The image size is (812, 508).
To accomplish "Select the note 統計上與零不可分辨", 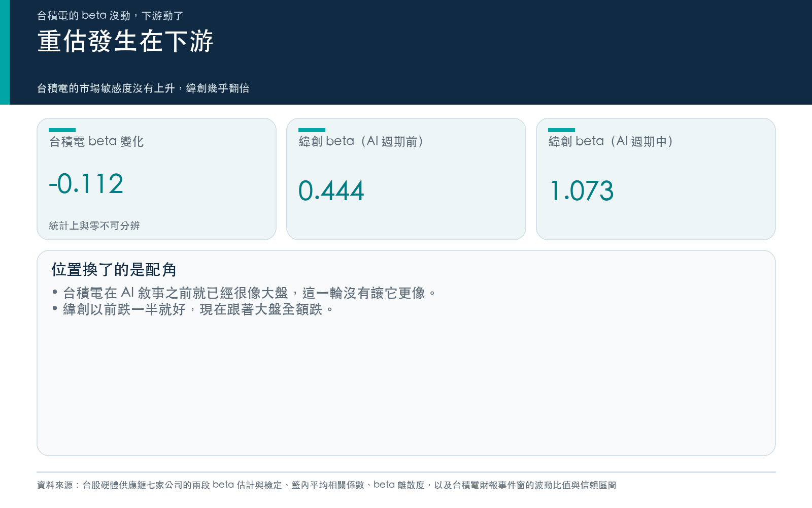I will pos(94,226).
